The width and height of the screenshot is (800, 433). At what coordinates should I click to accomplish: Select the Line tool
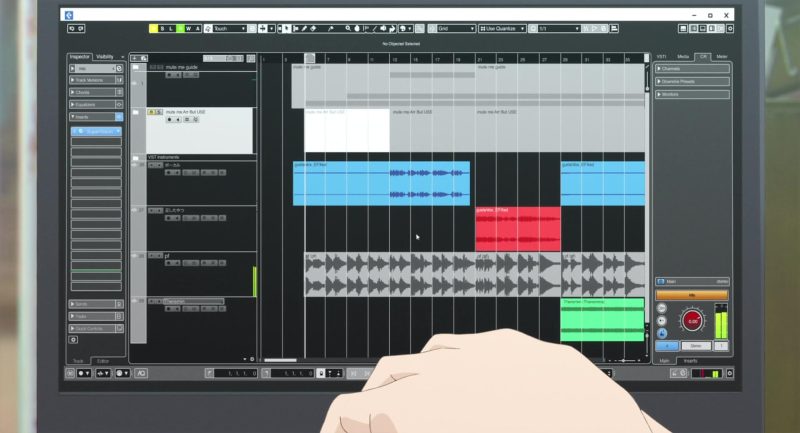pyautogui.click(x=375, y=29)
